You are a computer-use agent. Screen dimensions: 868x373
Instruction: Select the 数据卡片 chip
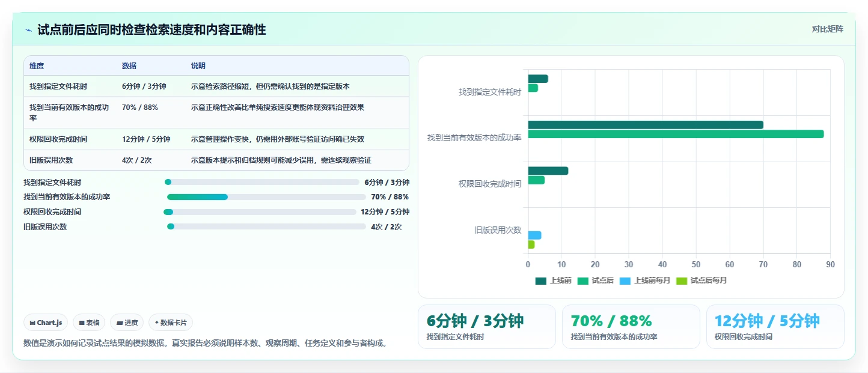point(171,323)
